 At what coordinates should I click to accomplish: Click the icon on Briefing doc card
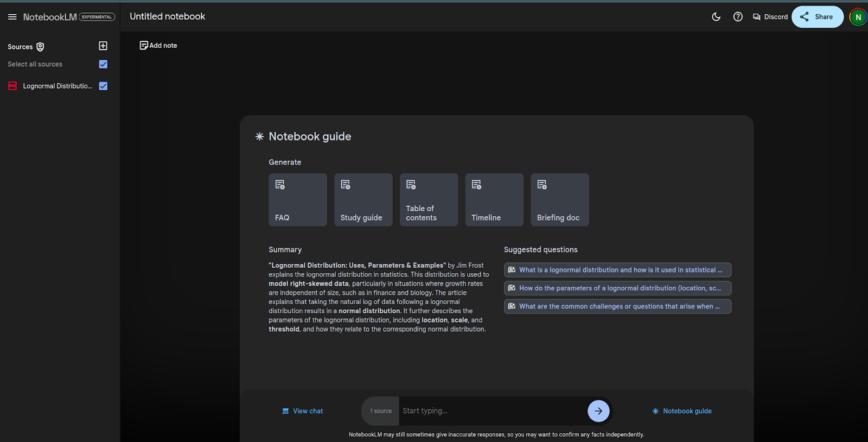(x=542, y=185)
